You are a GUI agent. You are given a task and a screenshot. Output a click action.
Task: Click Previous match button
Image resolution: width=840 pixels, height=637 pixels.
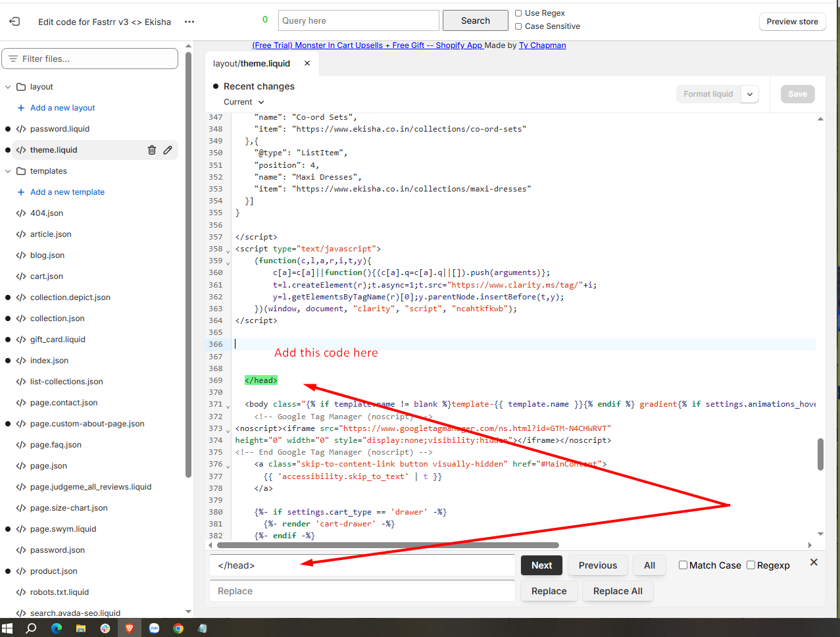[598, 565]
